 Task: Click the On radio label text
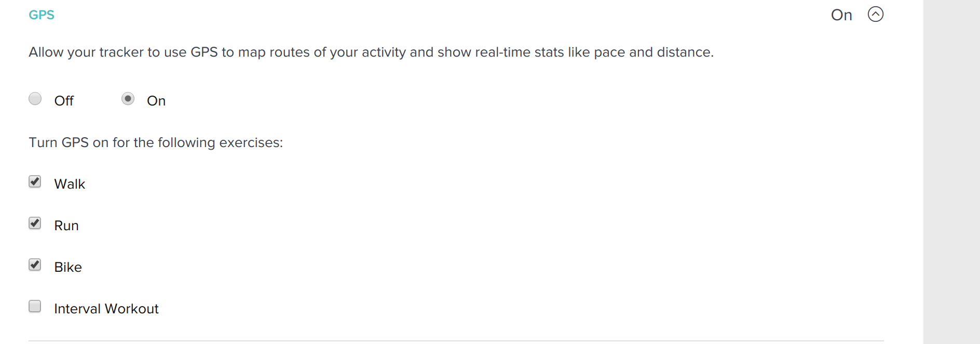point(156,101)
